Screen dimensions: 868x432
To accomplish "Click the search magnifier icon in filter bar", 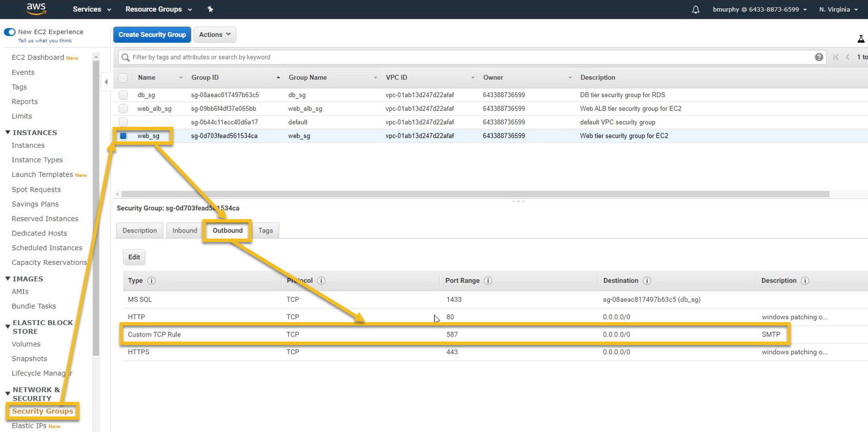I will tap(126, 57).
